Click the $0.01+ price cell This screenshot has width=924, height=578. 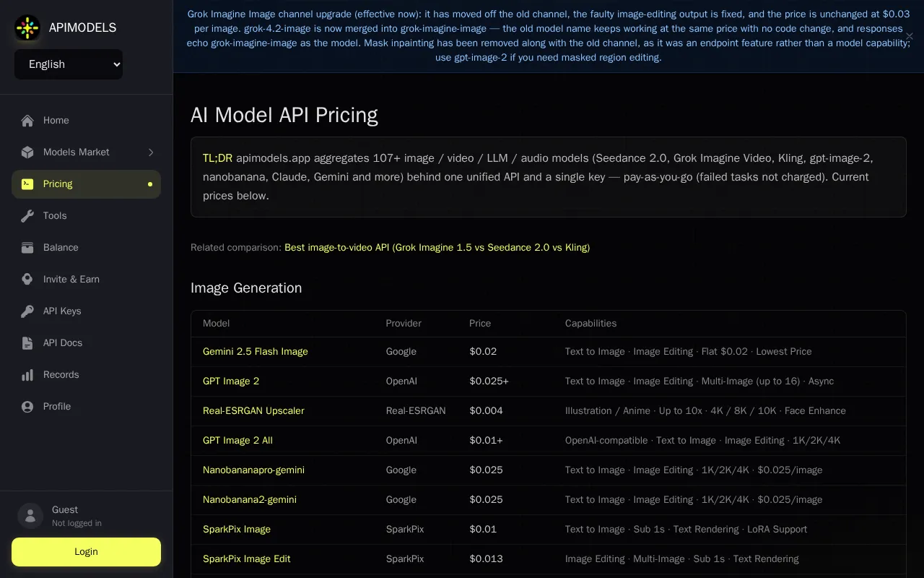click(487, 441)
